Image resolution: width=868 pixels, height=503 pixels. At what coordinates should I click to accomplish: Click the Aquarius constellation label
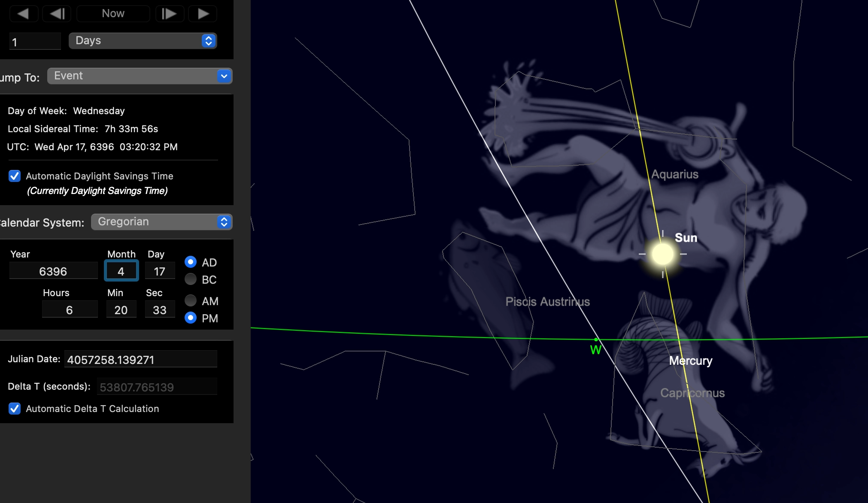tap(675, 174)
